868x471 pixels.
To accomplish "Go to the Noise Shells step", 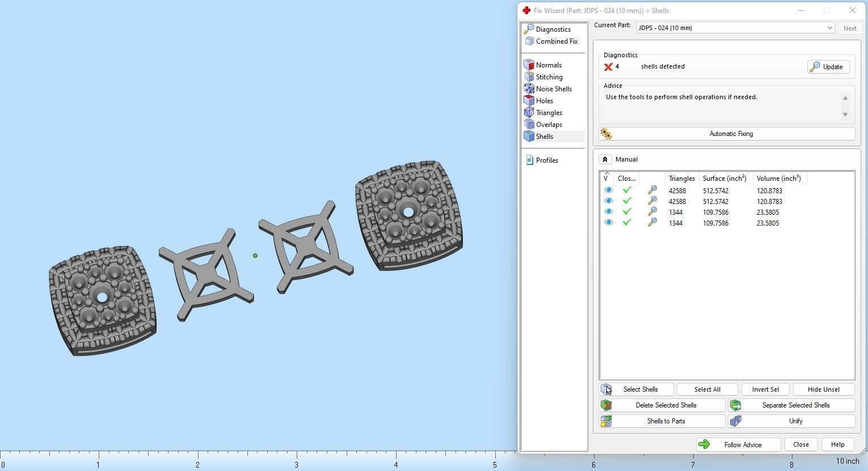I will [548, 89].
